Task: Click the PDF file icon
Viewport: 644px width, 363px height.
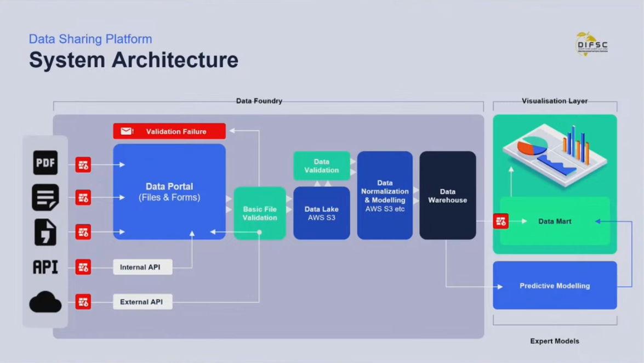Action: pyautogui.click(x=45, y=163)
